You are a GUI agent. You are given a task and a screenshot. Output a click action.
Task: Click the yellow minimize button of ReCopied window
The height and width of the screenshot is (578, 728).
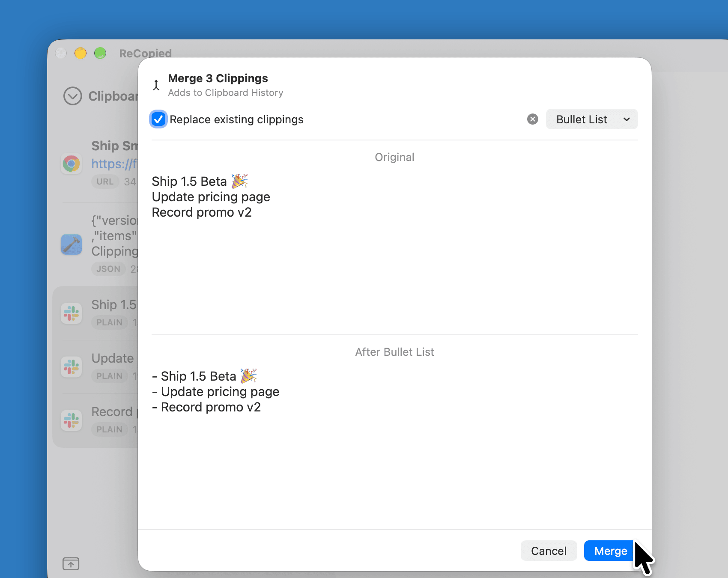81,53
